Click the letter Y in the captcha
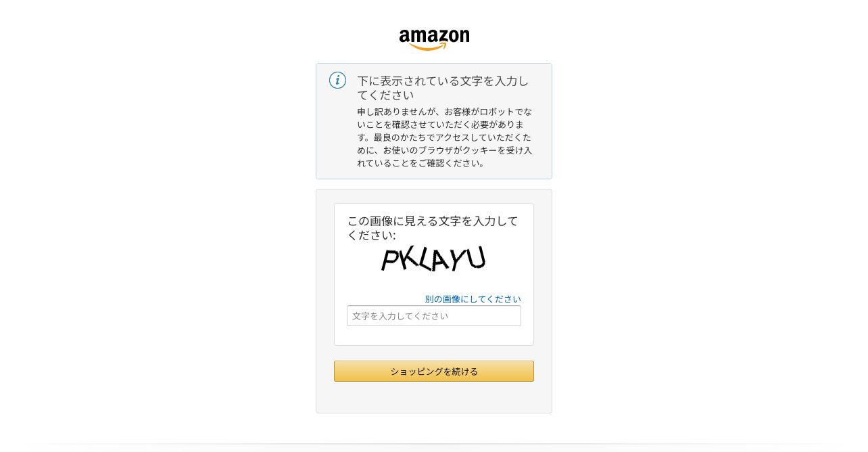The height and width of the screenshot is (452, 868). point(458,258)
